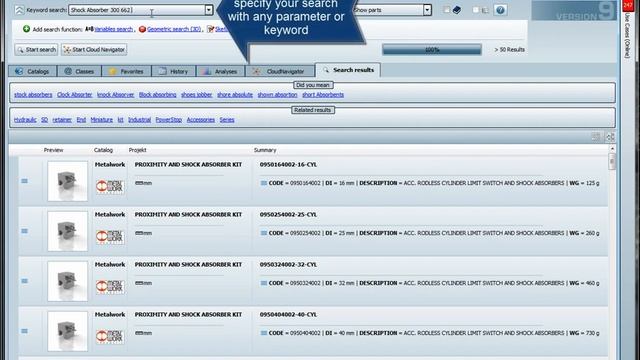Click the 'Block absorbing' suggestion link
This screenshot has width=640, height=360.
pos(158,95)
